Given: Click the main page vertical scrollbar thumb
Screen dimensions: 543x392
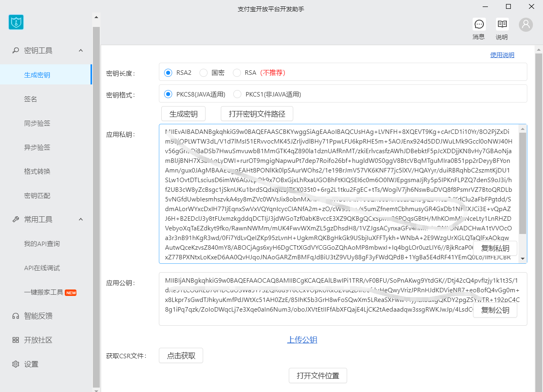Looking at the screenshot, I should (x=539, y=222).
